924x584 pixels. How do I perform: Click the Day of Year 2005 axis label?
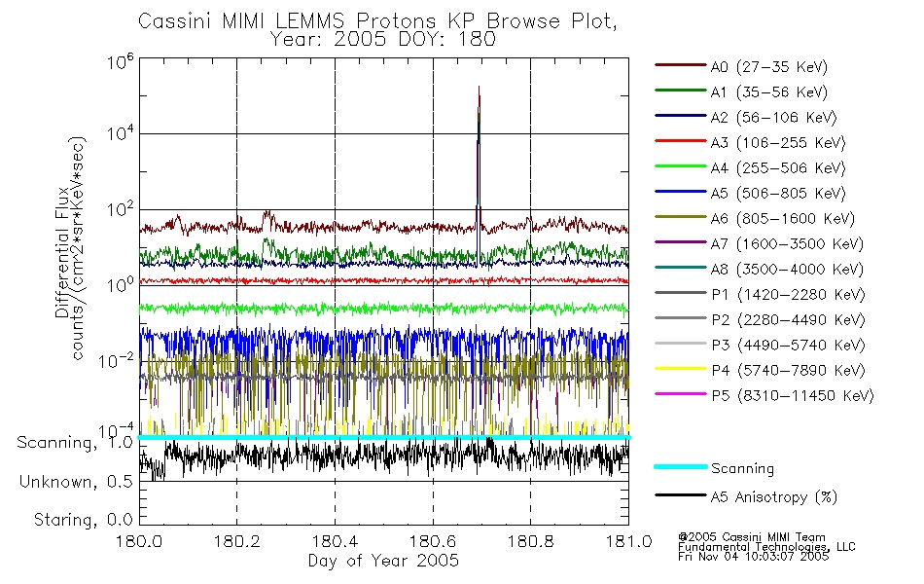[383, 561]
